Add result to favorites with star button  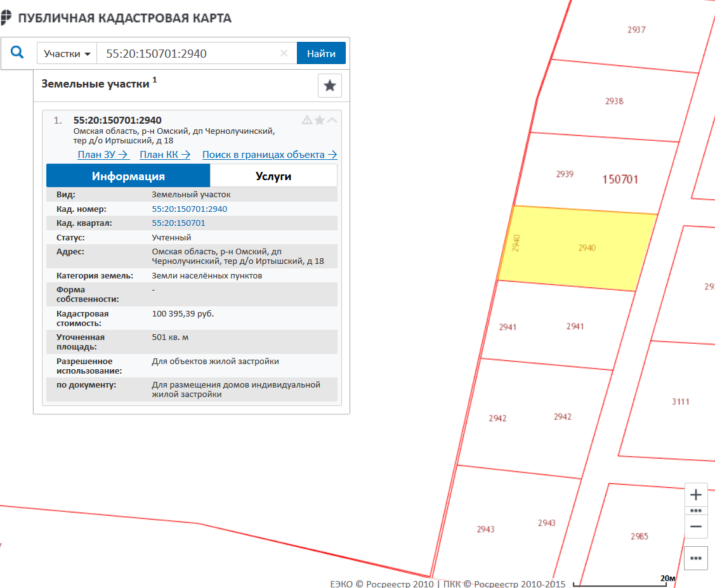[330, 86]
